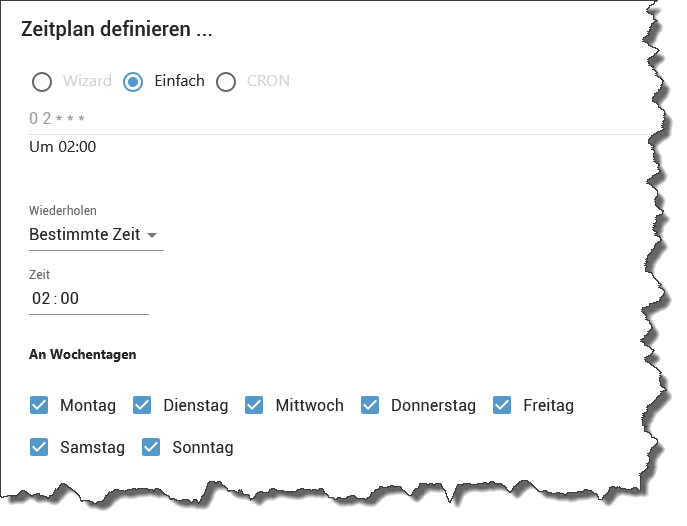The width and height of the screenshot is (687, 526).
Task: Click the Einfach label text
Action: click(179, 82)
